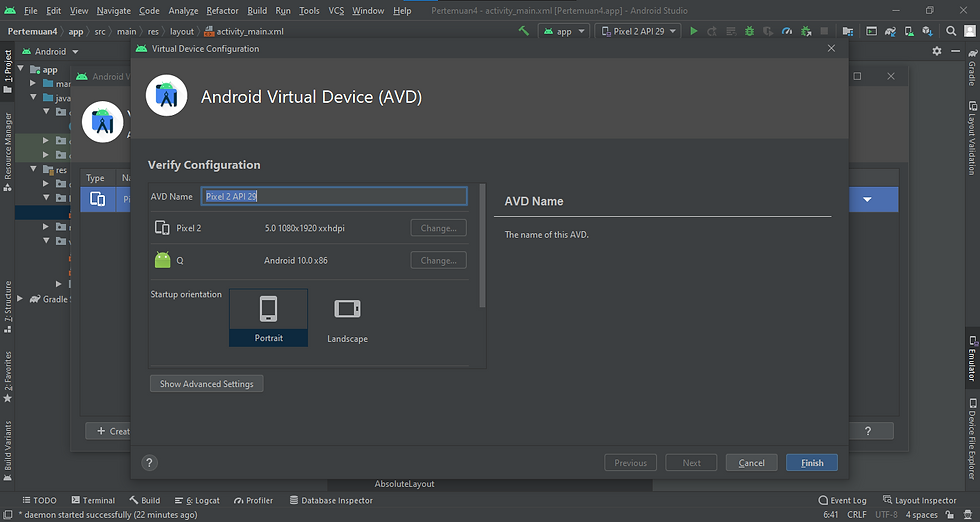Open the app run configuration dropdown
This screenshot has width=980, height=522.
tap(564, 31)
